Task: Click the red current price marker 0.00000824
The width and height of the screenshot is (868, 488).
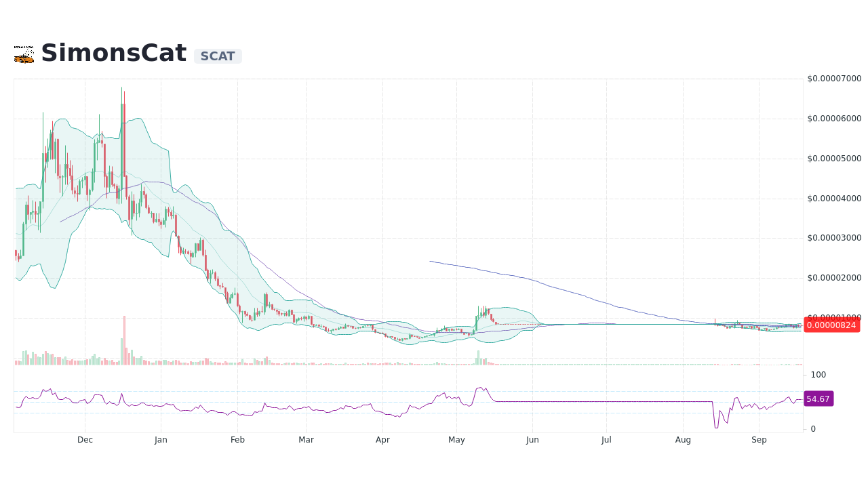Action: point(832,325)
